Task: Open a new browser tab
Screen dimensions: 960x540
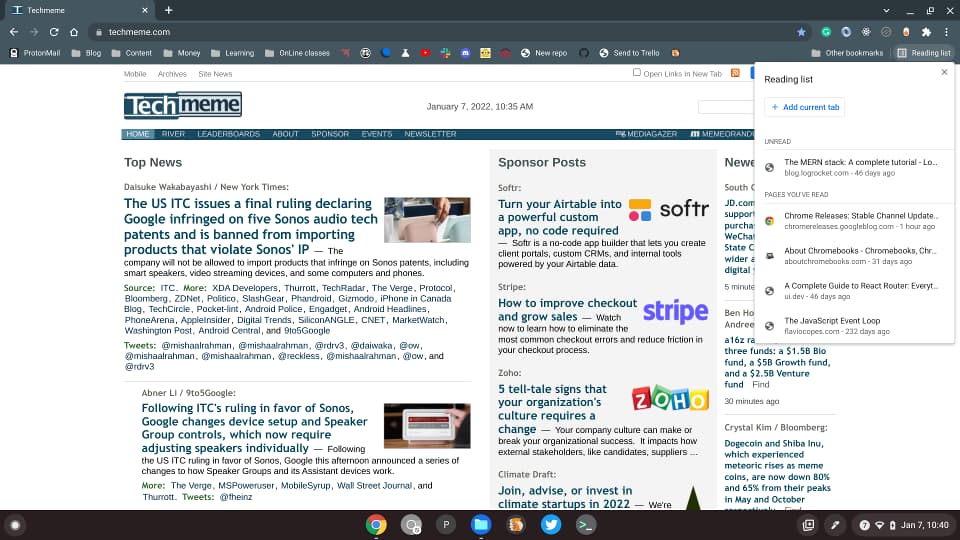Action: tap(168, 10)
